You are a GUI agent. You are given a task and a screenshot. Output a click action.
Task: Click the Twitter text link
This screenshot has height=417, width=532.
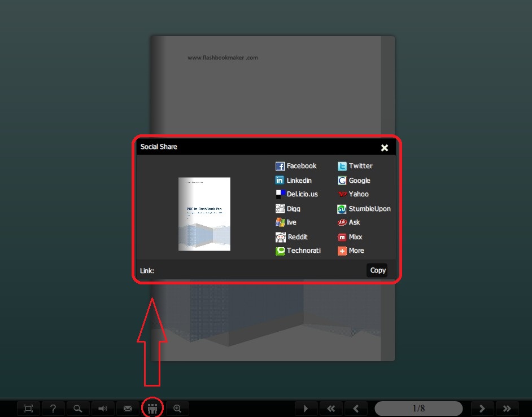[x=361, y=166]
